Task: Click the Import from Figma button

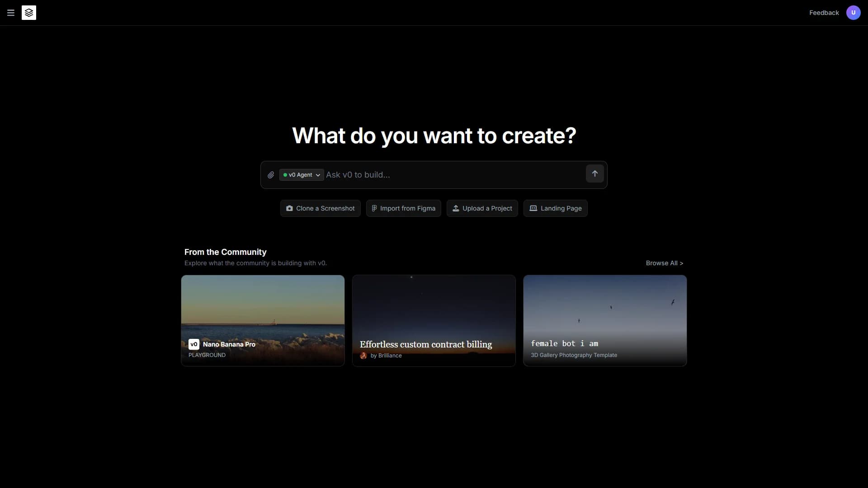Action: click(x=403, y=208)
